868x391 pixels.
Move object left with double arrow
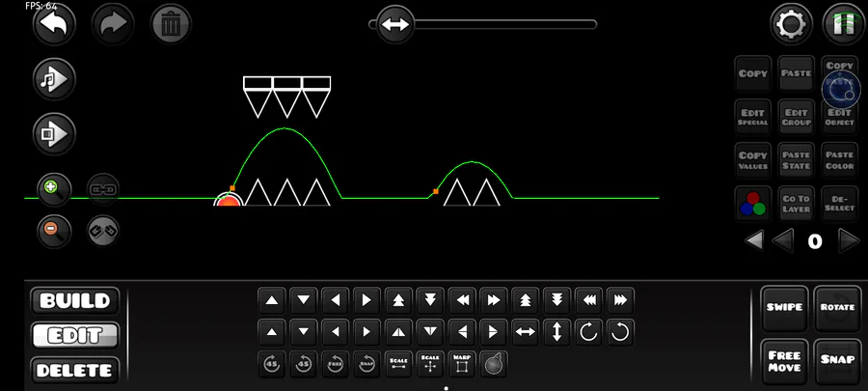[462, 300]
